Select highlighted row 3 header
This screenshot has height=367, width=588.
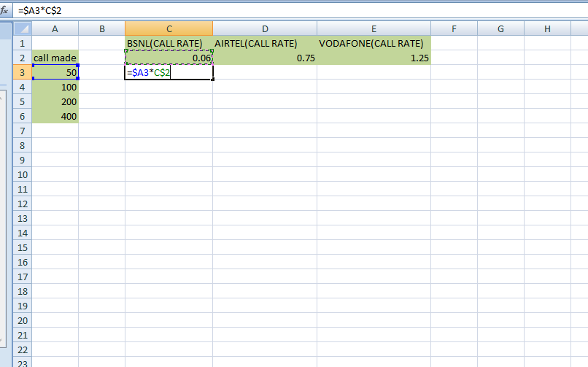coord(23,72)
